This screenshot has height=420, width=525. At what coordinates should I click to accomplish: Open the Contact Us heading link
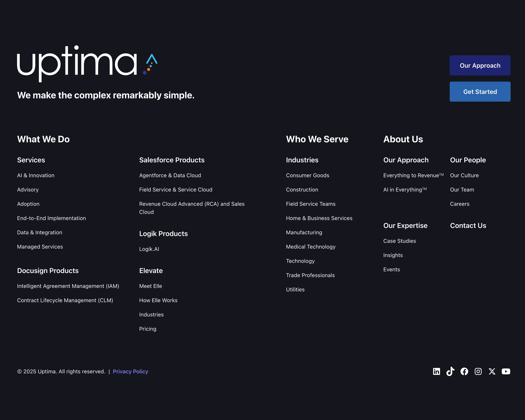(468, 225)
